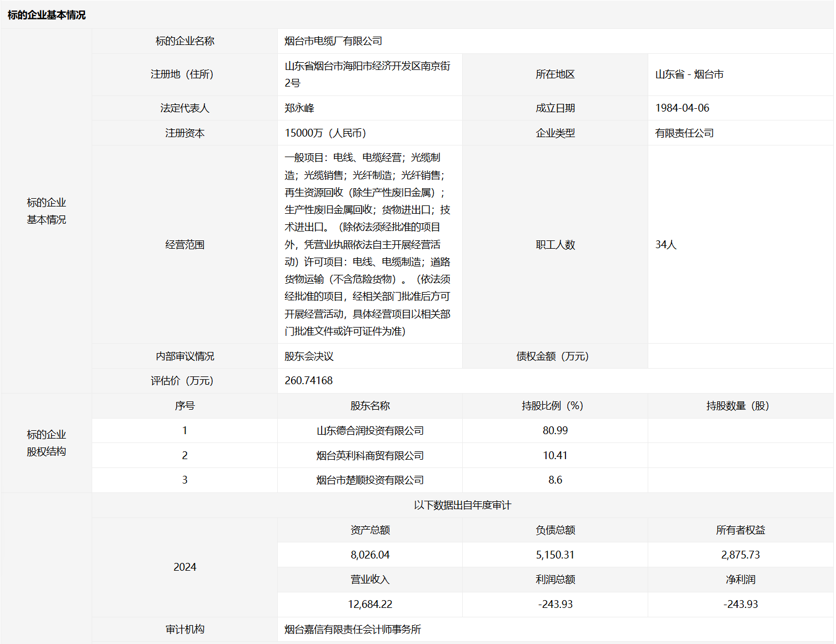This screenshot has width=836, height=644.
Task: Click the registered address cell with 南京街2号
Action: (367, 74)
